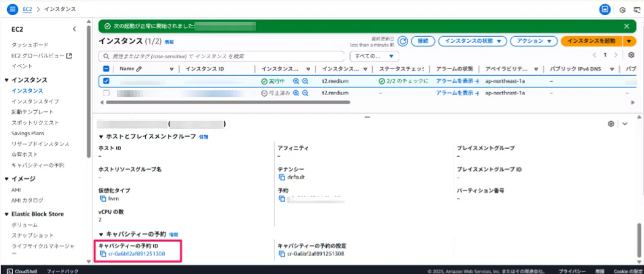The width and height of the screenshot is (644, 274).
Task: Collapse the Elastic Block Store section
Action: 6,214
